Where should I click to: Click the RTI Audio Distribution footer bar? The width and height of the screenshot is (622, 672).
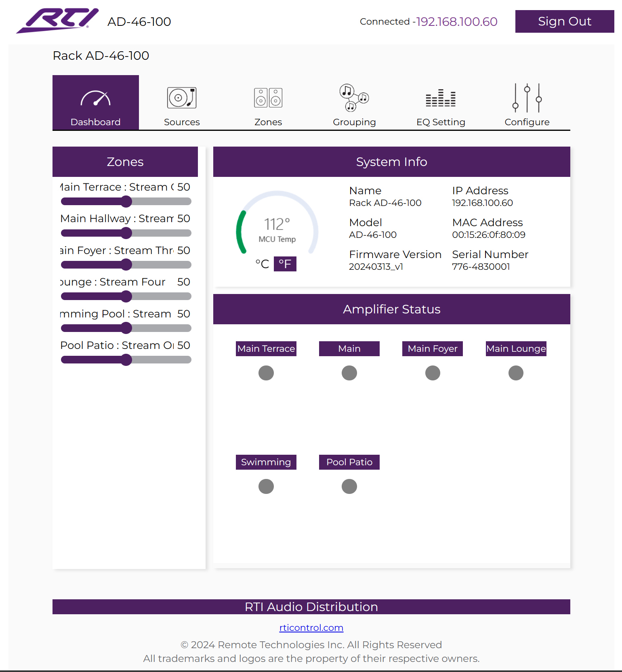[311, 607]
